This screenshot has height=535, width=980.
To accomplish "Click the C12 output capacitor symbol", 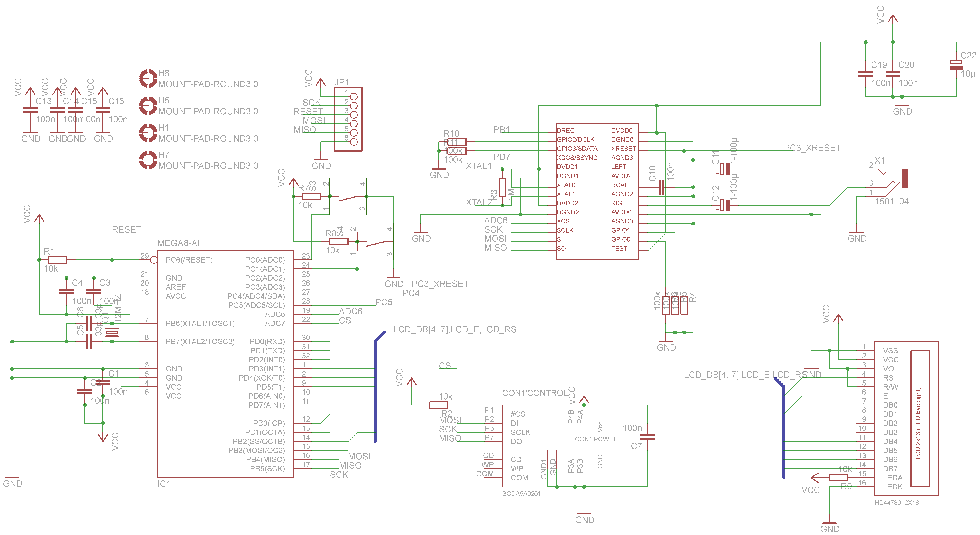I will 724,205.
